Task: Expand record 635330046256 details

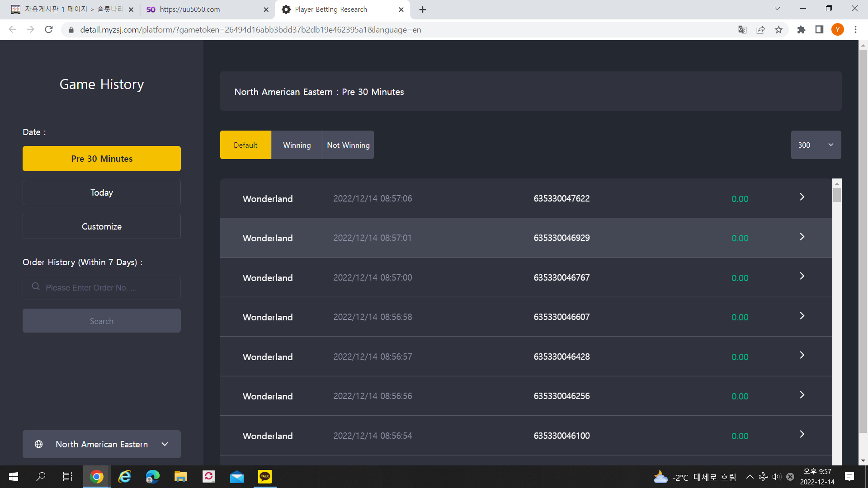Action: [802, 395]
